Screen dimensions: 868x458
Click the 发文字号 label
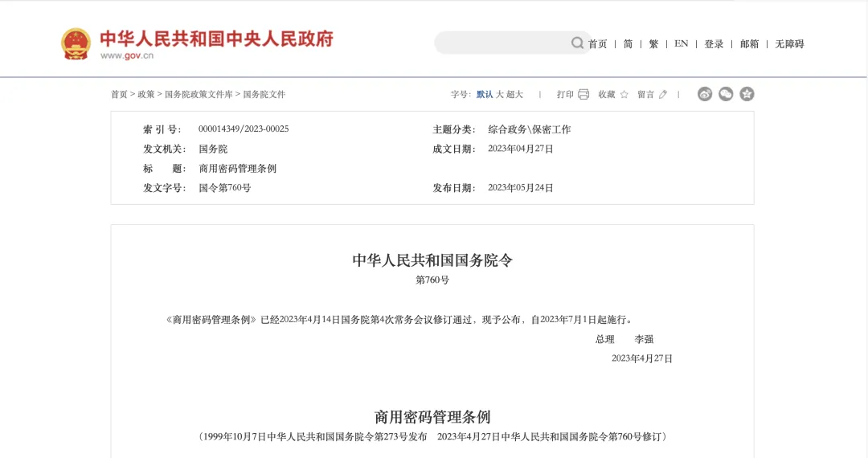coord(165,188)
